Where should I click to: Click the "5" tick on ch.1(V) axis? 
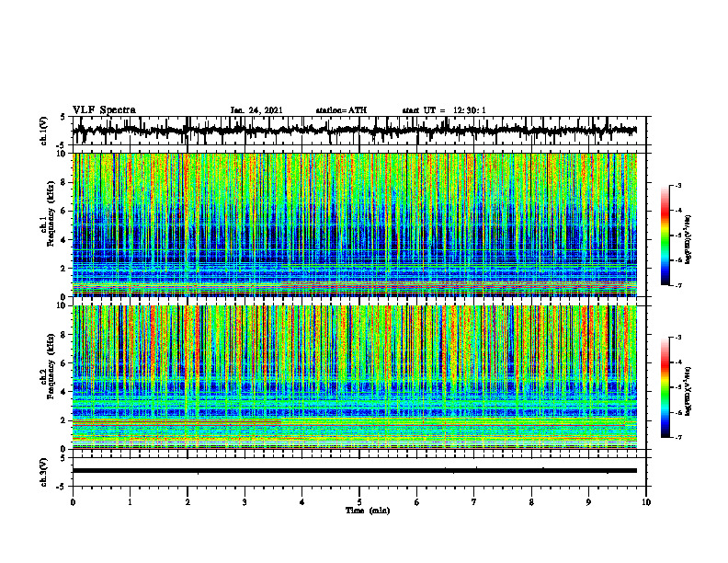coord(63,118)
